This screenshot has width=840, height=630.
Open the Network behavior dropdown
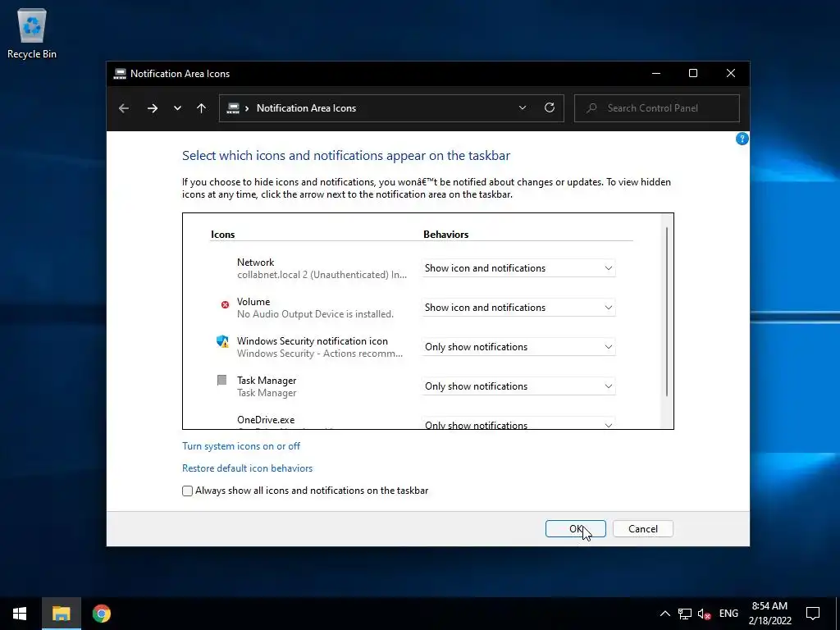point(518,268)
